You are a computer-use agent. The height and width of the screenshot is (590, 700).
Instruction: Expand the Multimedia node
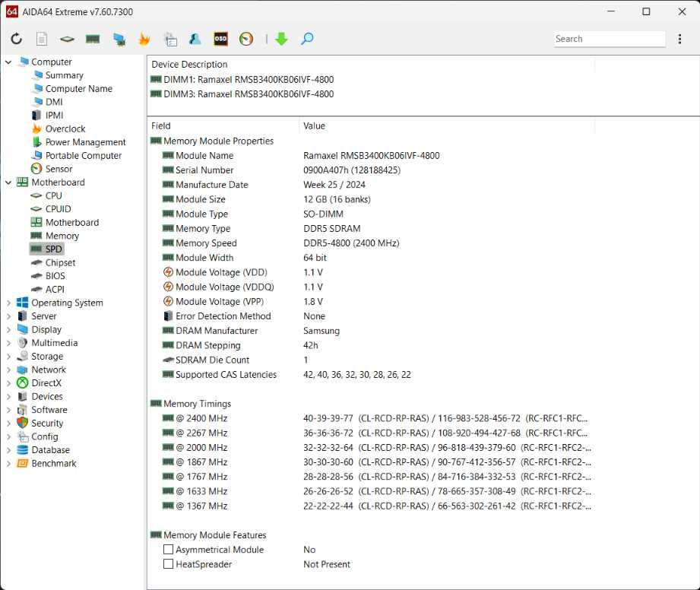8,343
